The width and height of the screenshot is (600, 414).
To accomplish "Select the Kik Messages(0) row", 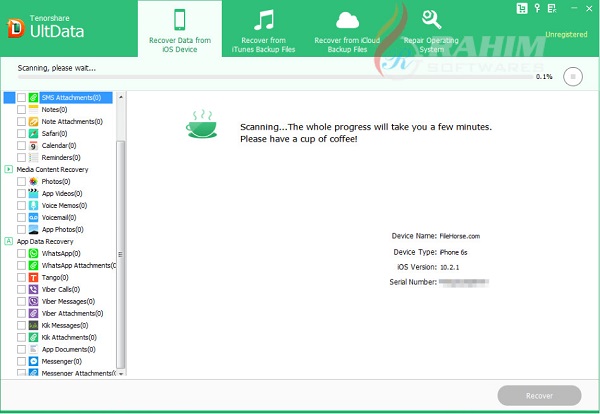I will coord(65,325).
